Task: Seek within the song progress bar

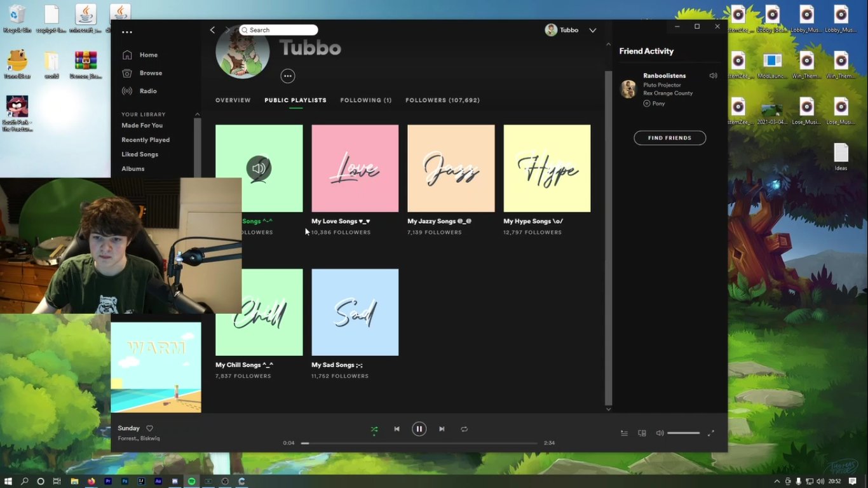Action: [419, 443]
